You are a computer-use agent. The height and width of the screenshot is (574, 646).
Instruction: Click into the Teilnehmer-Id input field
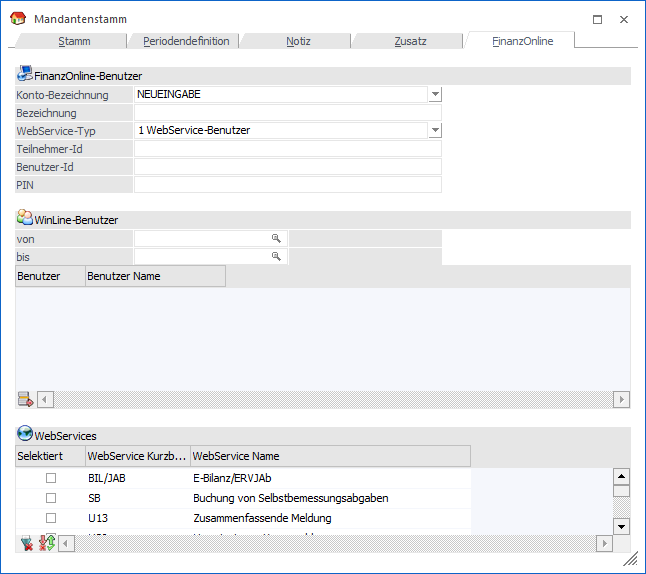click(287, 149)
